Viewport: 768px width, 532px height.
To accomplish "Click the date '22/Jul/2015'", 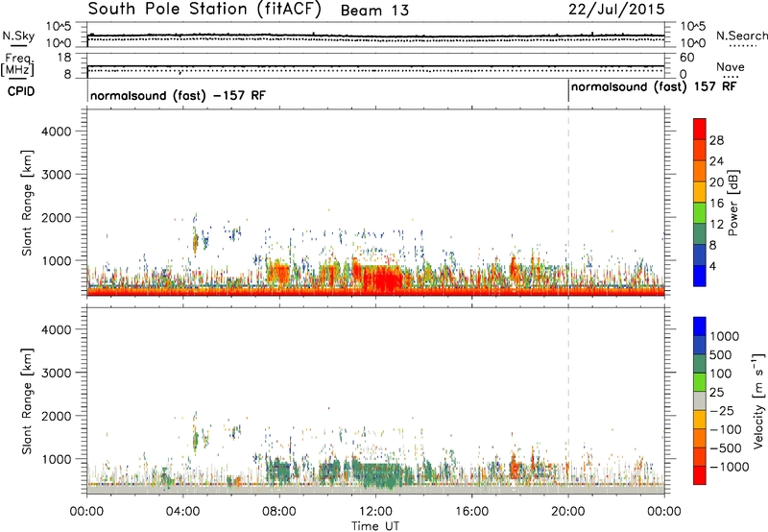I will (616, 10).
